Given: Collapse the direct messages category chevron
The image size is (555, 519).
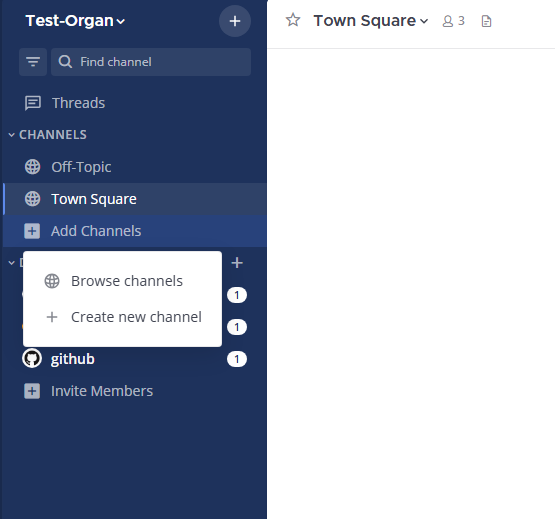Looking at the screenshot, I should click(12, 263).
